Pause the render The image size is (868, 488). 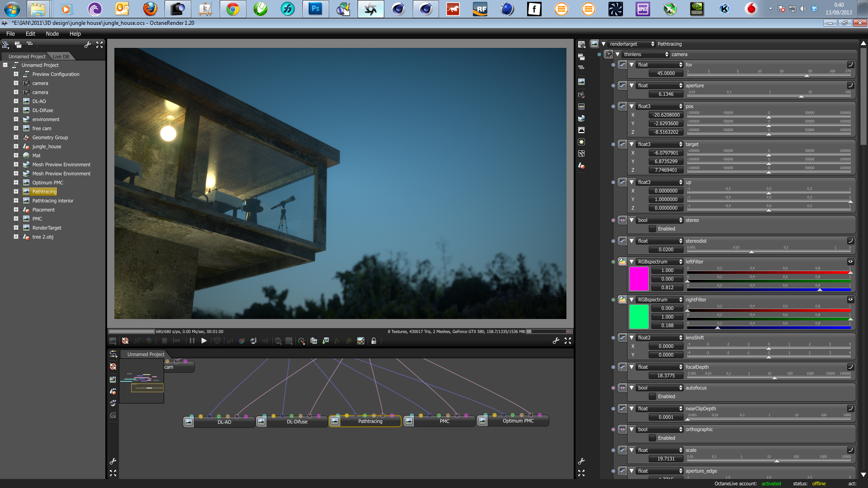[x=192, y=341]
